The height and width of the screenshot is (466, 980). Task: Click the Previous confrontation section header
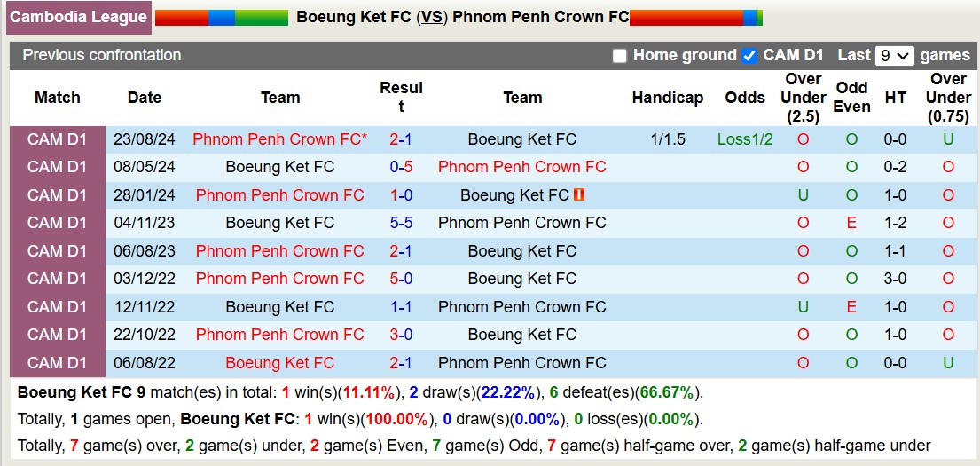click(102, 55)
